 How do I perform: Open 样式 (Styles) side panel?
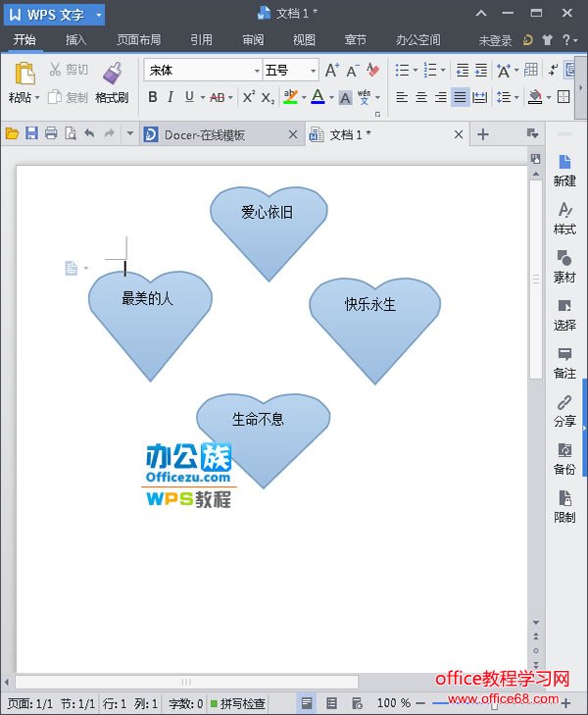(564, 219)
